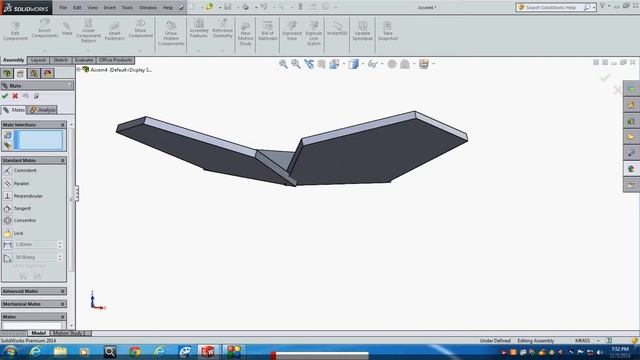Viewport: 640px width, 360px height.
Task: Click the Hide/Show Items glasses icon
Action: (x=372, y=64)
